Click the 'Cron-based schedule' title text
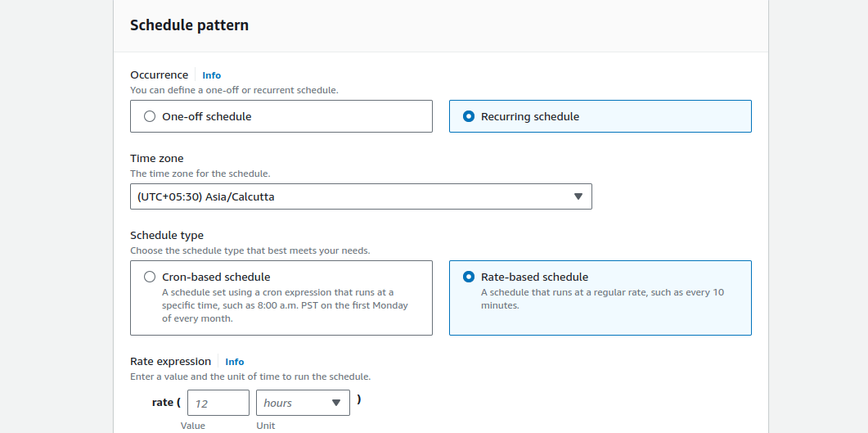 216,277
